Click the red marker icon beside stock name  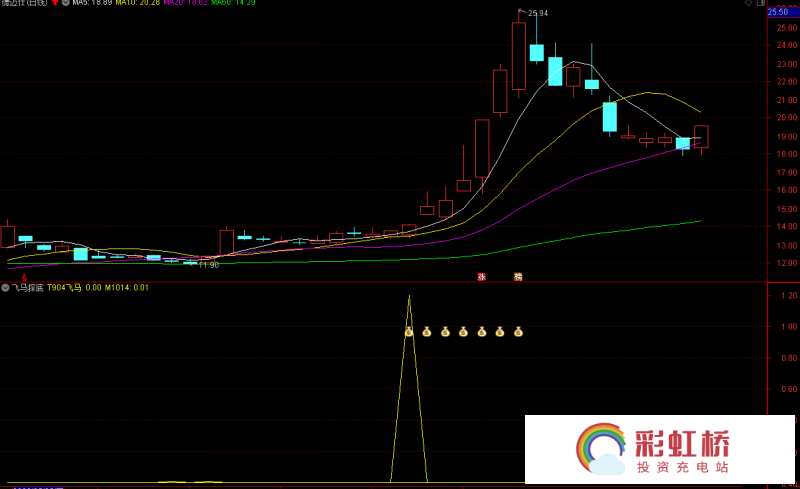pos(55,3)
